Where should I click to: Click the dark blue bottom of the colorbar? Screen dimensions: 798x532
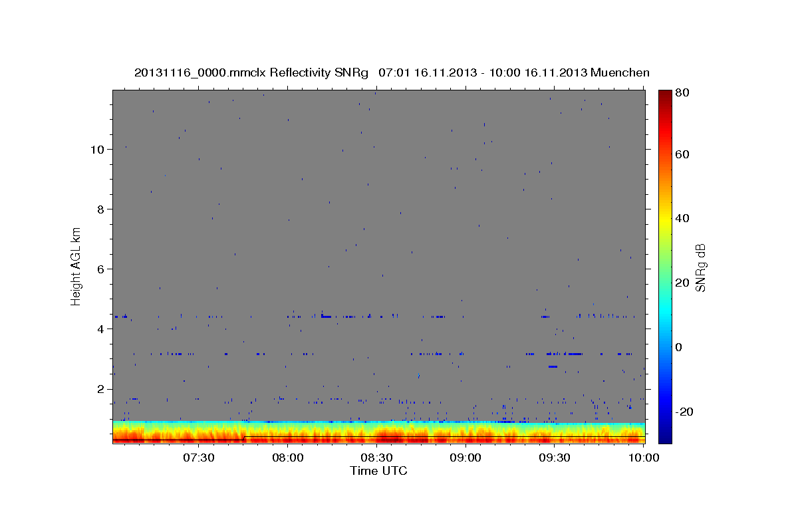[665, 436]
